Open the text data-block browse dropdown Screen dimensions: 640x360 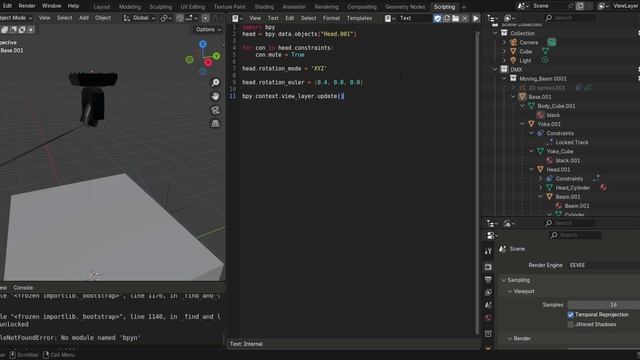coord(390,18)
